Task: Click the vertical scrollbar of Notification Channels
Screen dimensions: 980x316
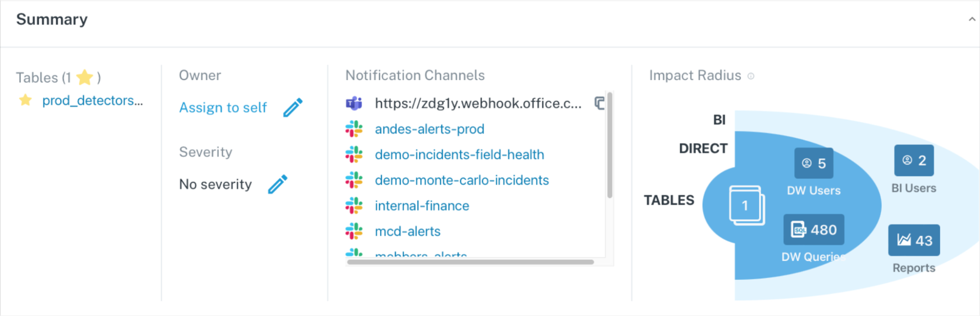Action: pyautogui.click(x=609, y=145)
